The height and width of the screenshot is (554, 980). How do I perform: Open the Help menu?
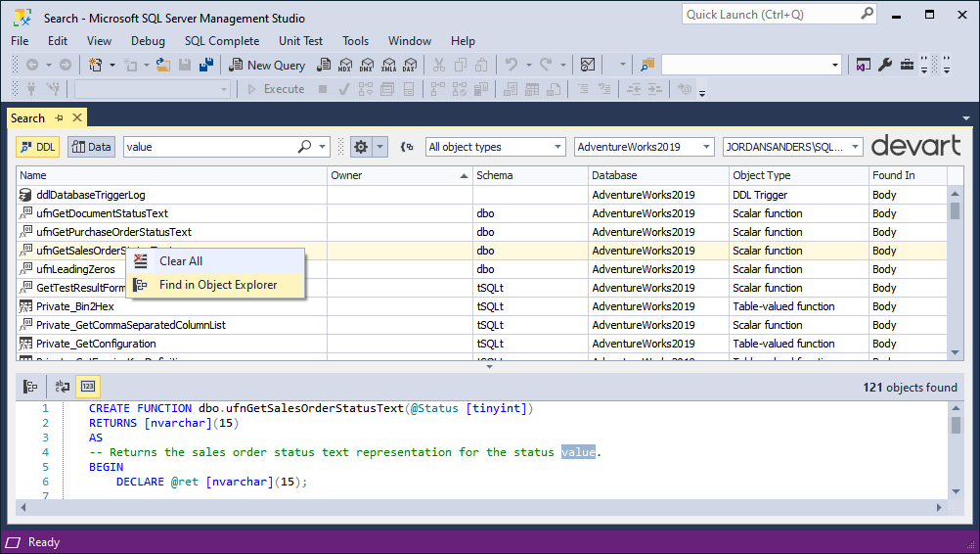[x=464, y=41]
